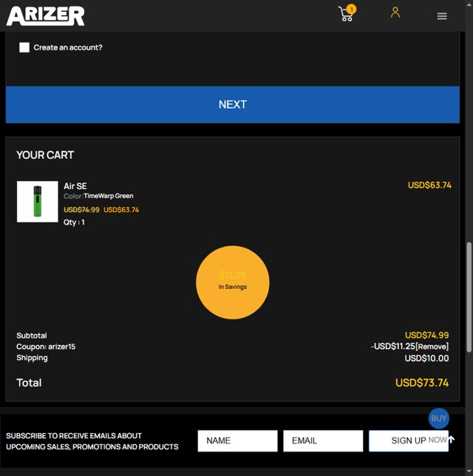Focus the NAME input field
Image resolution: width=473 pixels, height=476 pixels.
click(x=238, y=441)
